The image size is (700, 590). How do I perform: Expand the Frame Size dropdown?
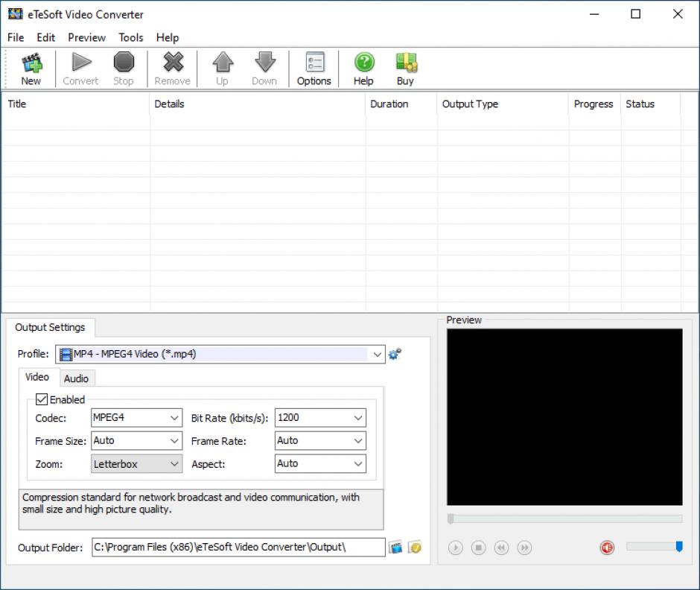136,441
